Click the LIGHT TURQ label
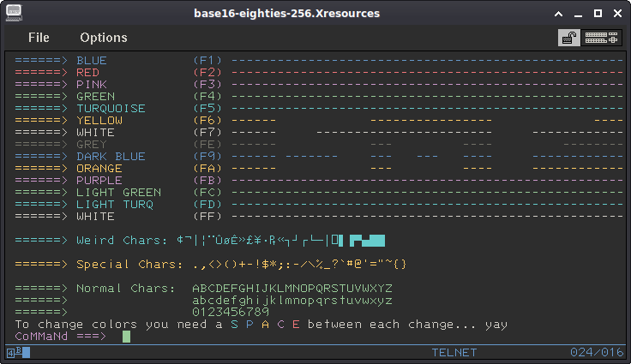The image size is (631, 364). tap(115, 205)
